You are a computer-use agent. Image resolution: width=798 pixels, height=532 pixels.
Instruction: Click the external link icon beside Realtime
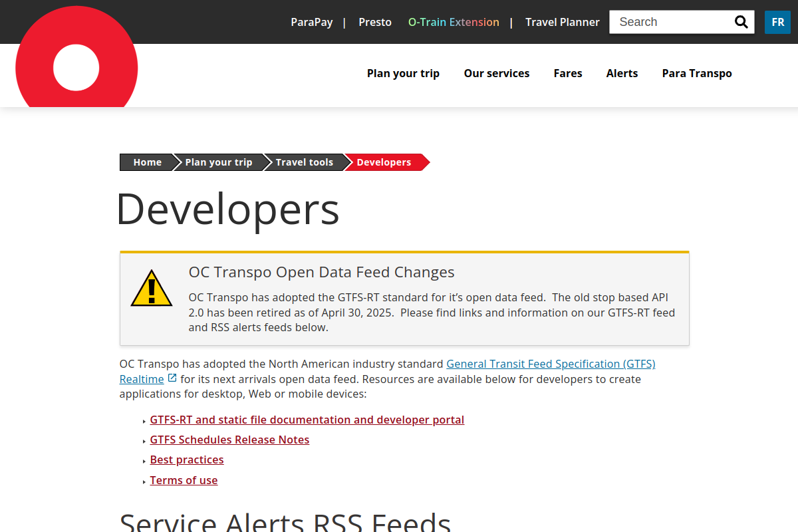point(172,378)
